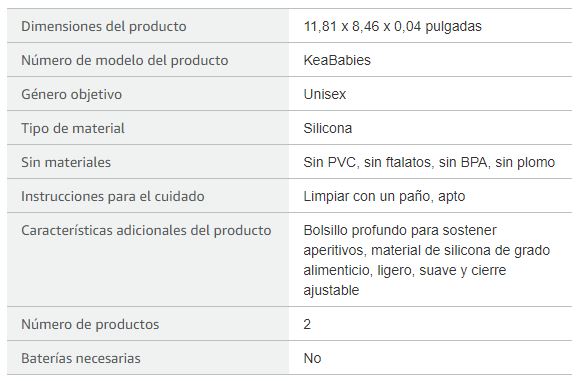Select the 'No' batteries value
The image size is (577, 381).
(312, 359)
